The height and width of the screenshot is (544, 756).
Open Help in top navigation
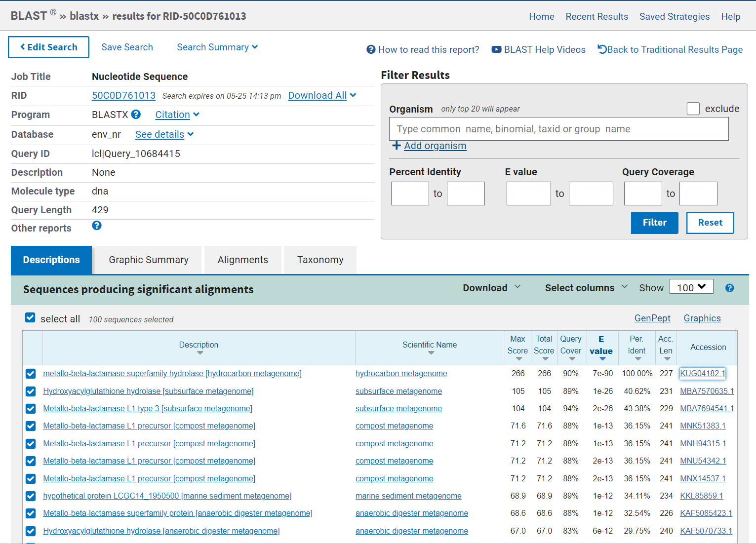(731, 17)
